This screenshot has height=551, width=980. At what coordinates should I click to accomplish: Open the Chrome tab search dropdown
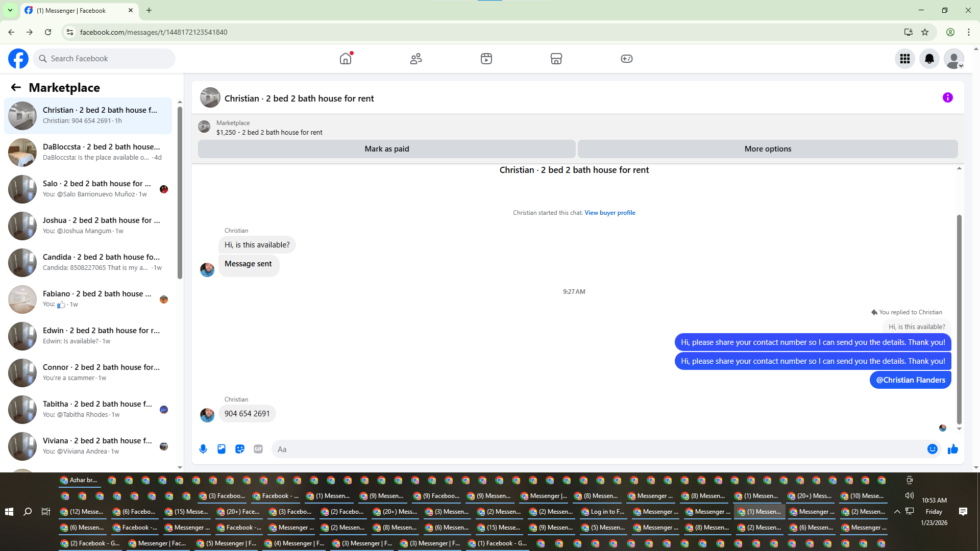coord(10,10)
